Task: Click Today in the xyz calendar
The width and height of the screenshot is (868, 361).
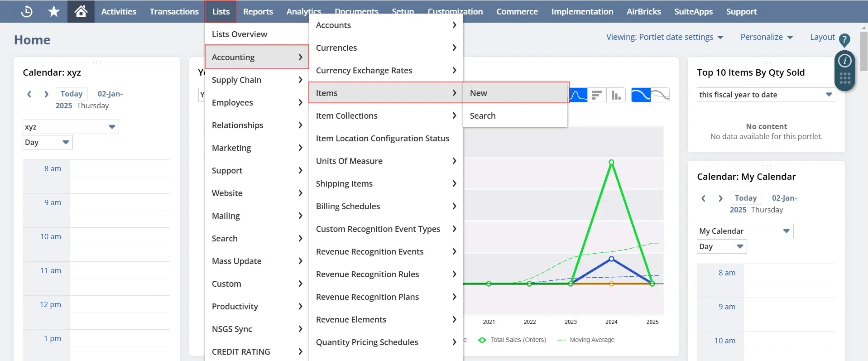Action: click(72, 94)
